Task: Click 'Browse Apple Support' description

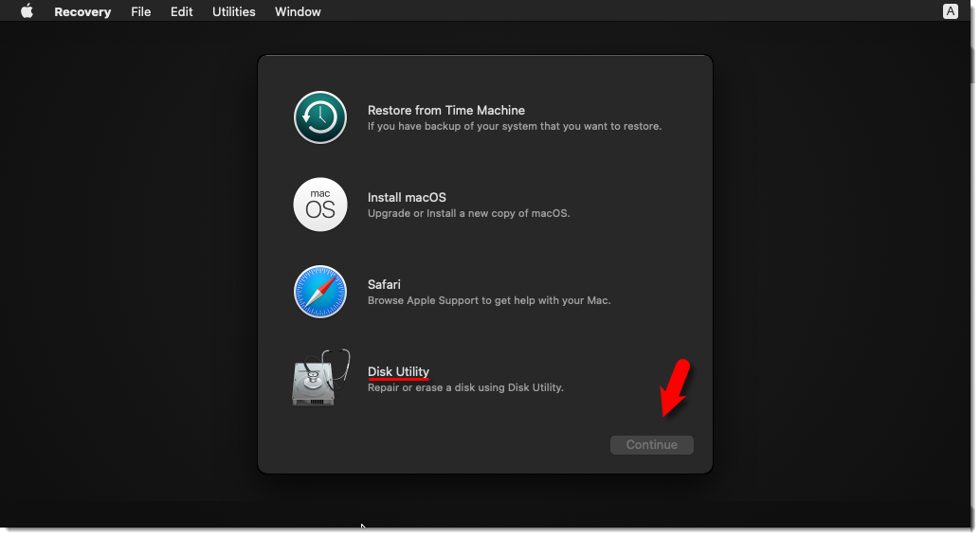Action: [x=489, y=300]
